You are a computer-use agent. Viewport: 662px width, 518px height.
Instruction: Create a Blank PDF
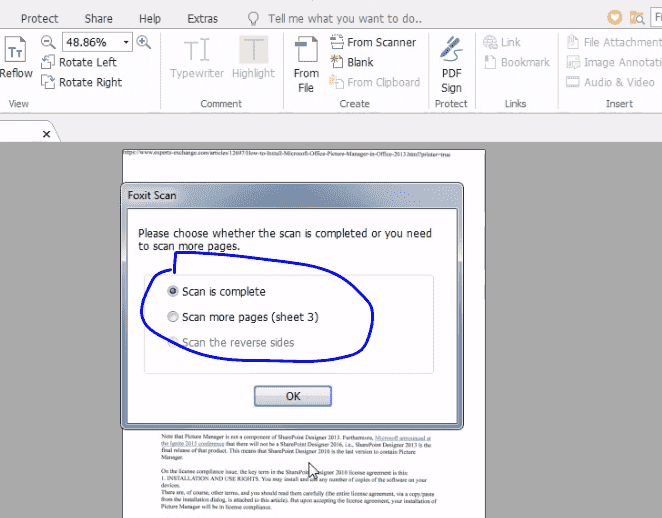pyautogui.click(x=351, y=62)
